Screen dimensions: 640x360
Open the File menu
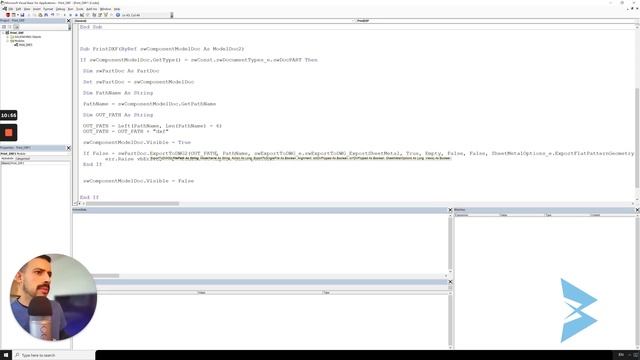tap(11, 9)
